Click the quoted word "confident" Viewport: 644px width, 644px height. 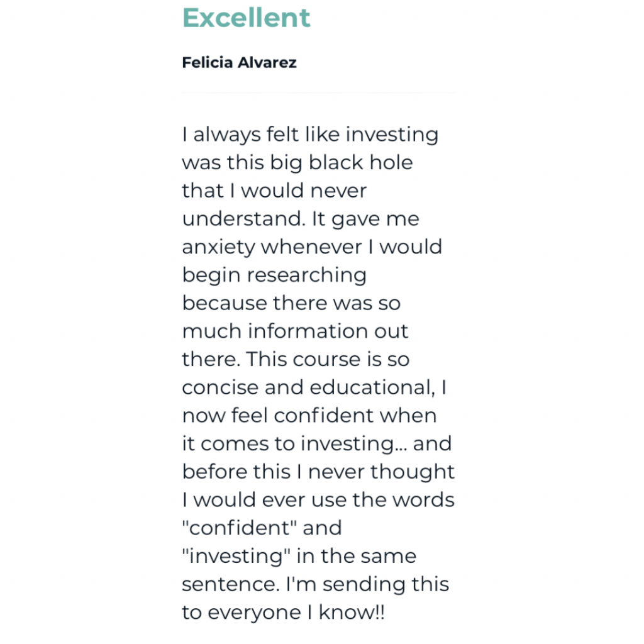[239, 528]
